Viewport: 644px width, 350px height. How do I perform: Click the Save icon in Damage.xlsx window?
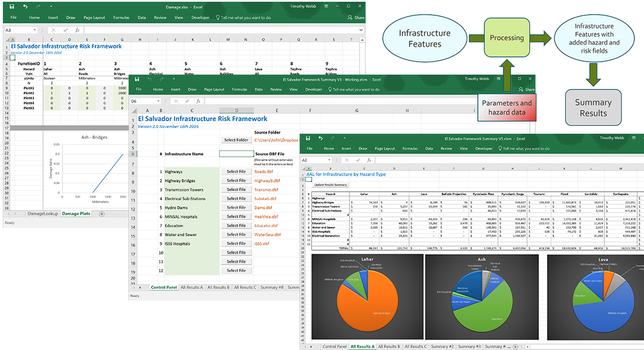(12, 6)
